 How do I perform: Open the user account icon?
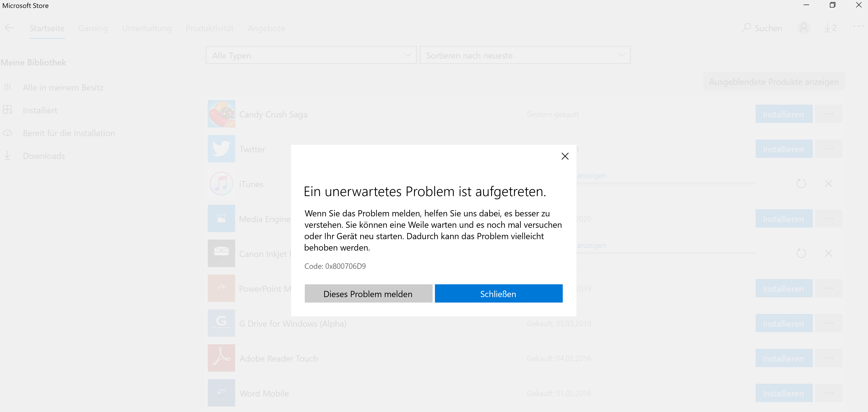coord(803,28)
